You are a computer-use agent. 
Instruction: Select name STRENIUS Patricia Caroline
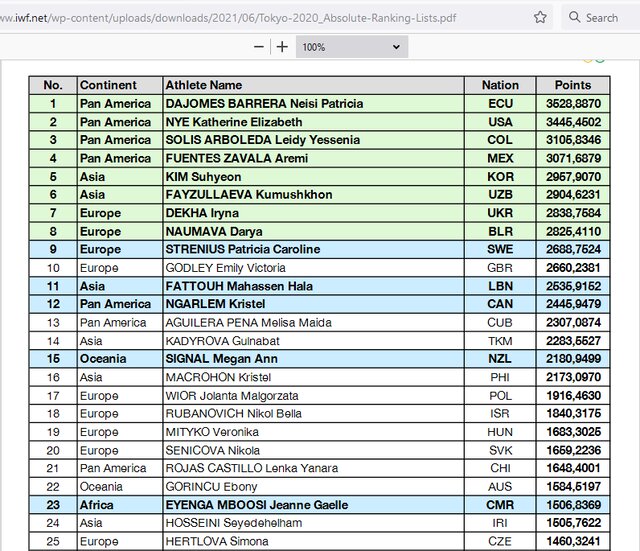[x=243, y=249]
